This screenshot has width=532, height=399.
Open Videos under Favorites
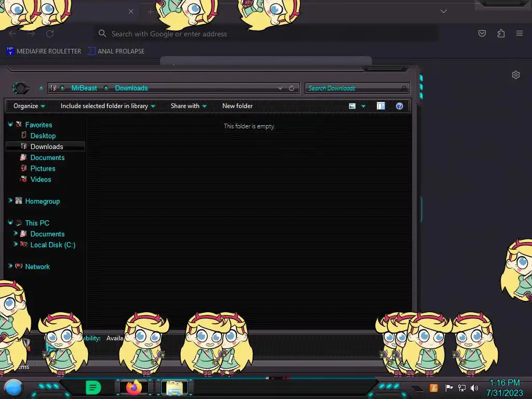click(x=41, y=179)
